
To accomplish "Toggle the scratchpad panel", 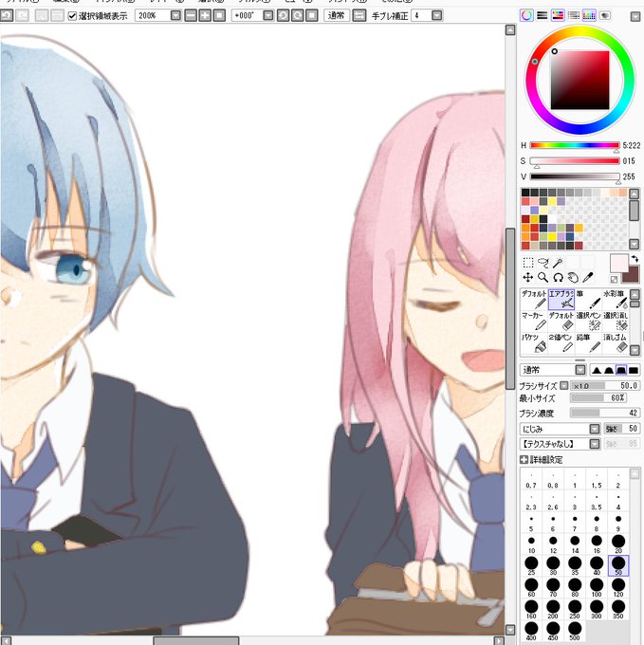I will click(604, 15).
